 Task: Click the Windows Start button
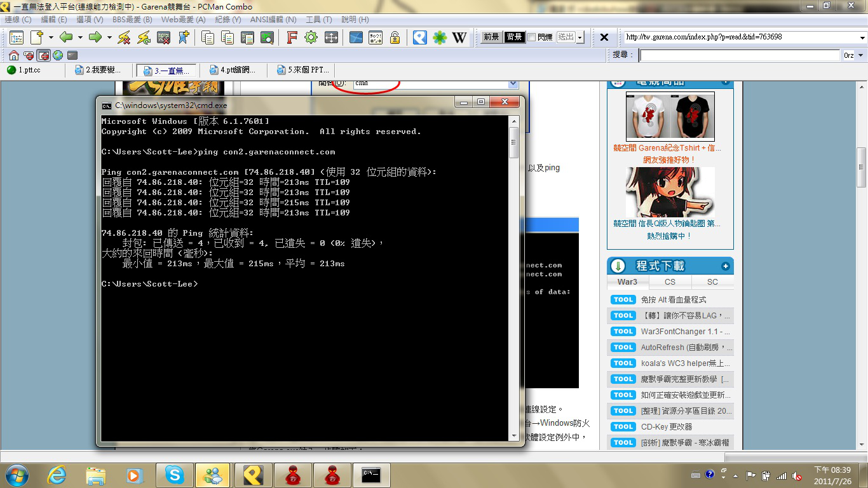point(16,475)
